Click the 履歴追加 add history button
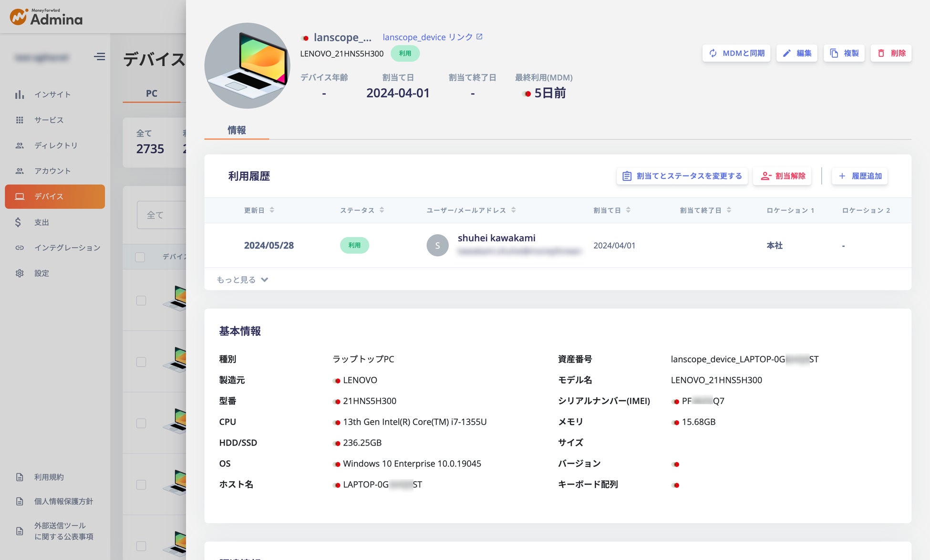This screenshot has height=560, width=930. pos(860,176)
